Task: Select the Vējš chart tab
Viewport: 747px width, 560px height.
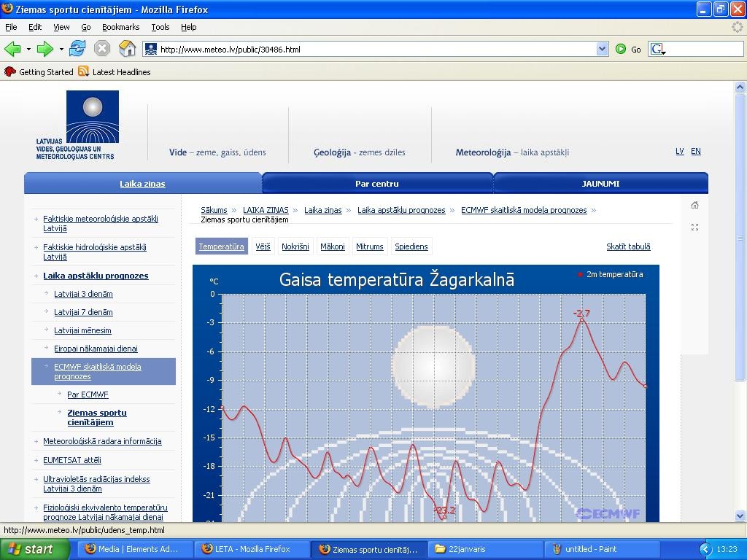Action: (x=263, y=246)
